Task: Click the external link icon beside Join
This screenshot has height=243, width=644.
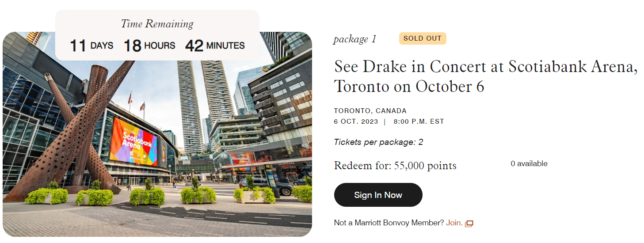Action: click(469, 224)
